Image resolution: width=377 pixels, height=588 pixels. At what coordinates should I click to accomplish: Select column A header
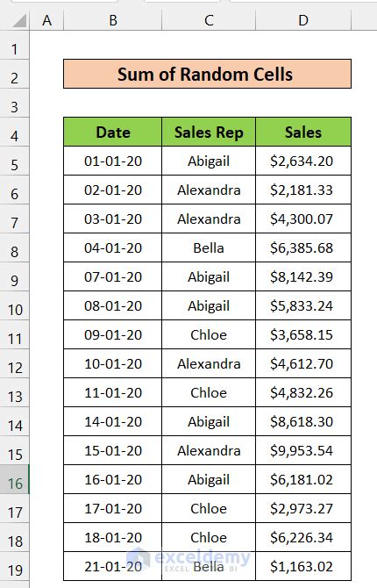coord(46,20)
